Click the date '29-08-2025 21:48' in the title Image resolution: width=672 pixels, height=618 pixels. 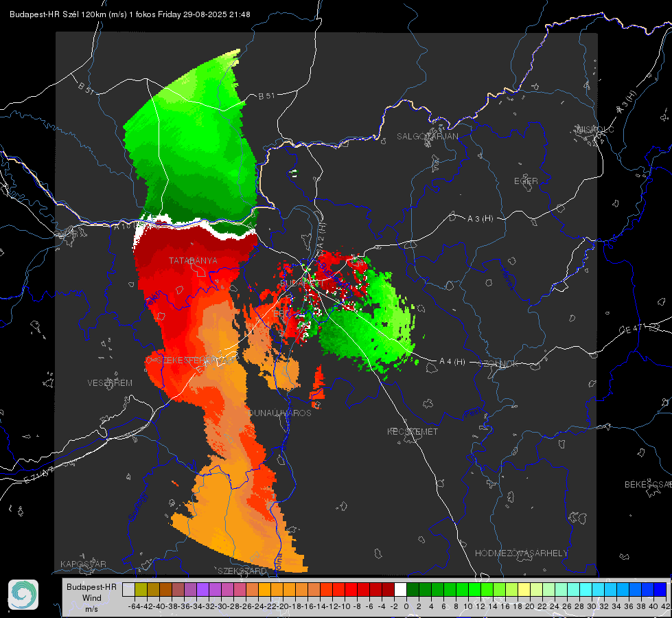click(216, 14)
